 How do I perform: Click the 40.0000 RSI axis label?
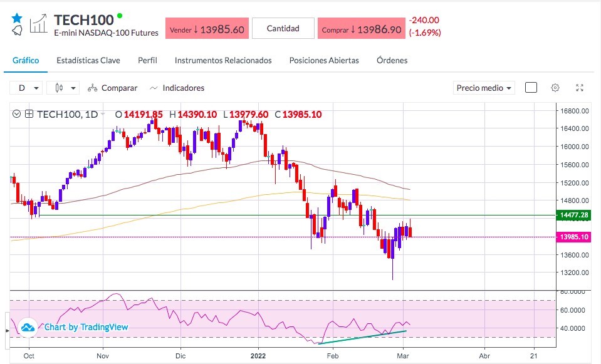(573, 328)
